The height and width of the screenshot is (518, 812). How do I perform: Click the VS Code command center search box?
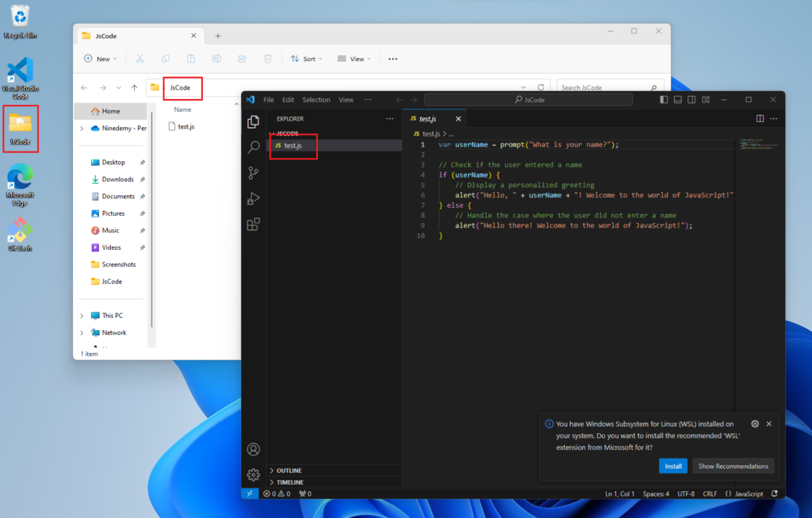pyautogui.click(x=529, y=99)
